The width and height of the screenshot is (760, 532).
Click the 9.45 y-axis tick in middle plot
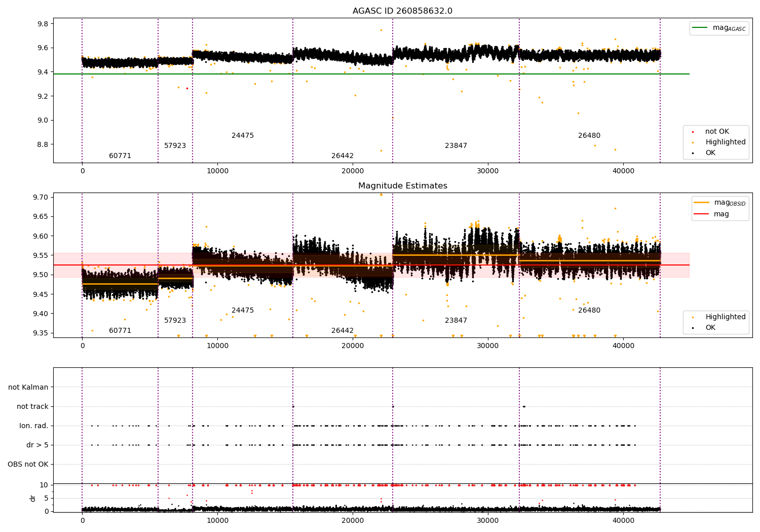(x=41, y=294)
